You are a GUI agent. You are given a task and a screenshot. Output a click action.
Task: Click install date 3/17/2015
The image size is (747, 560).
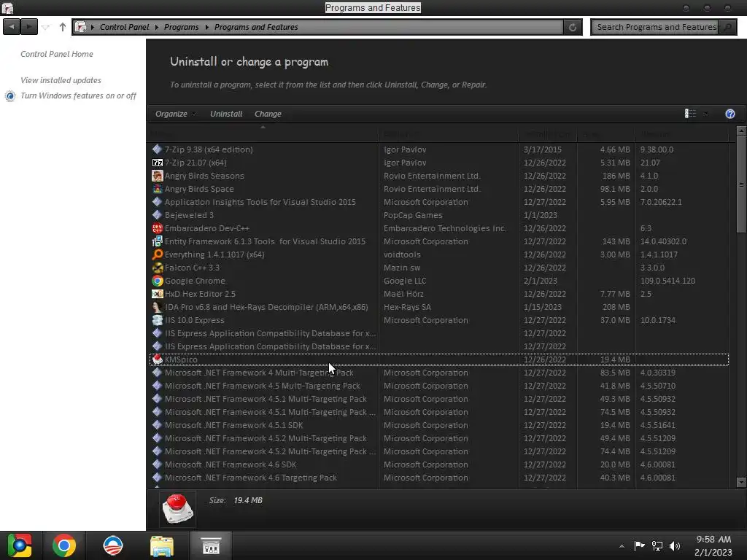click(542, 149)
